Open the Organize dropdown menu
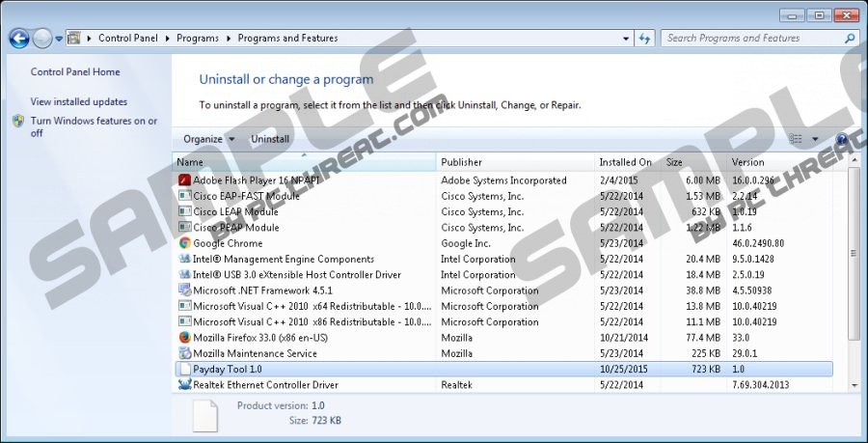This screenshot has height=443, width=868. click(208, 139)
